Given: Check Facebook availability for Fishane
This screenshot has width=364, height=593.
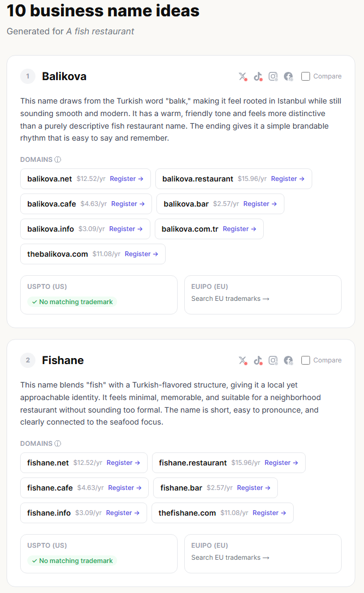Looking at the screenshot, I should click(x=288, y=360).
